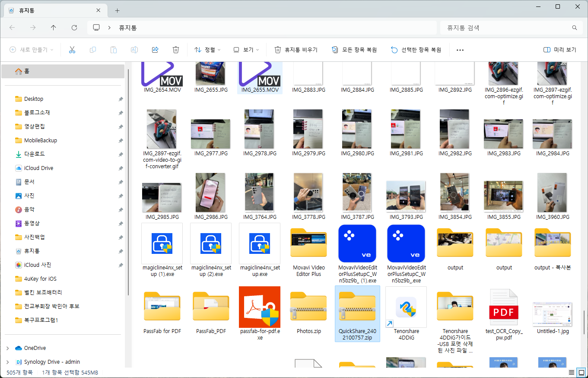
Task: Open 홈 in navigation pane
Action: point(63,71)
